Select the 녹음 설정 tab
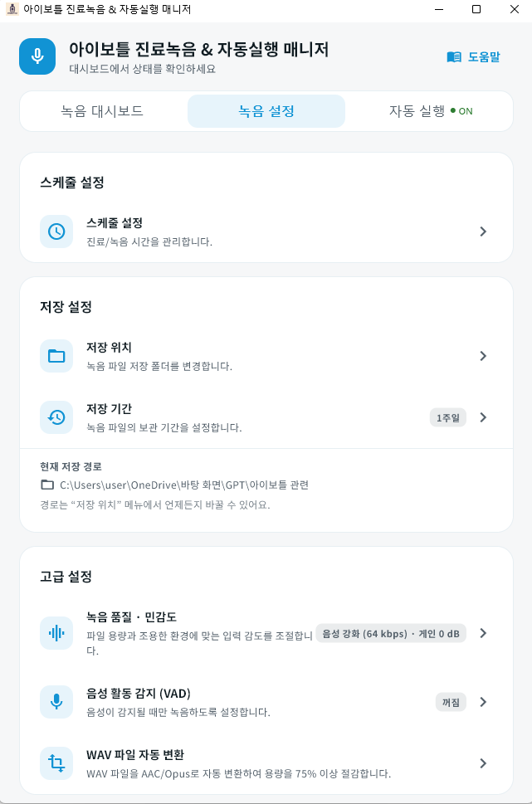 266,110
